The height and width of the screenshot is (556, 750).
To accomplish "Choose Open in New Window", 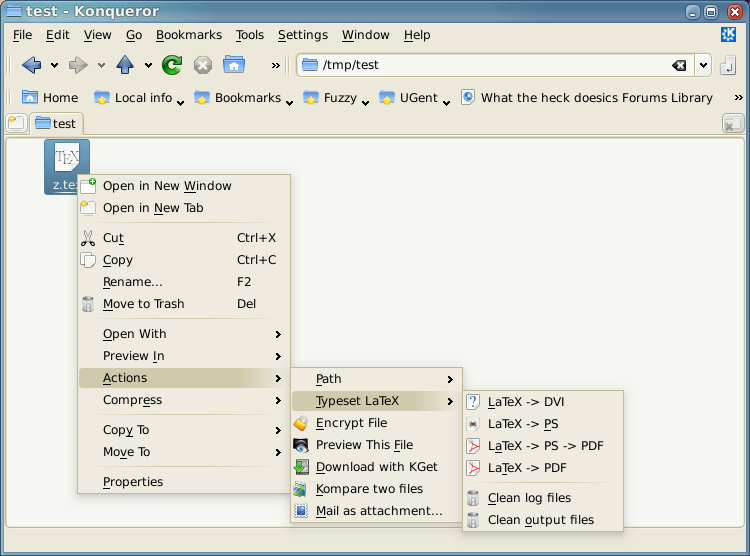I will [x=184, y=186].
